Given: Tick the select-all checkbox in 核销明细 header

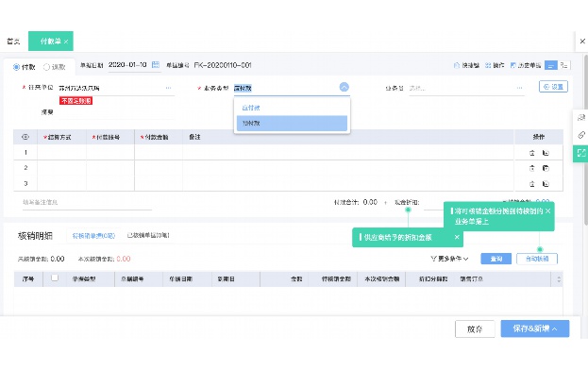Looking at the screenshot, I should (55, 277).
